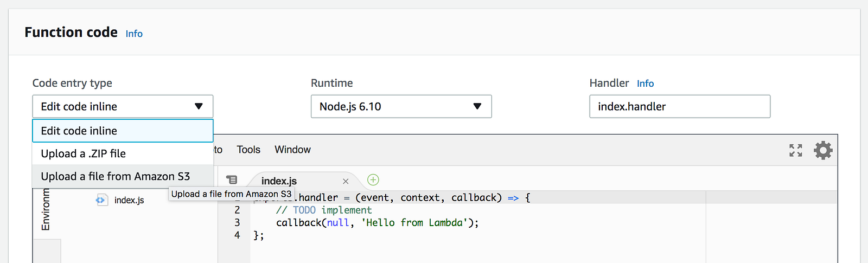Open the Info link next to Function code
The height and width of the screenshot is (263, 868).
click(x=134, y=34)
